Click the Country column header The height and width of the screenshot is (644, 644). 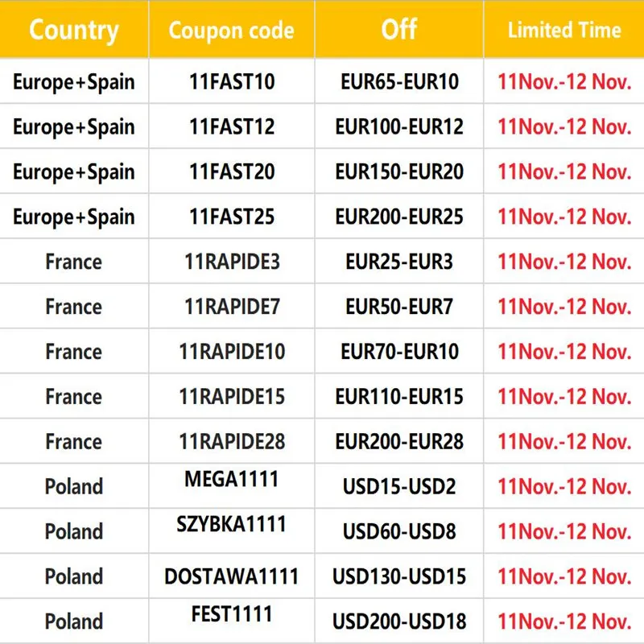[74, 31]
